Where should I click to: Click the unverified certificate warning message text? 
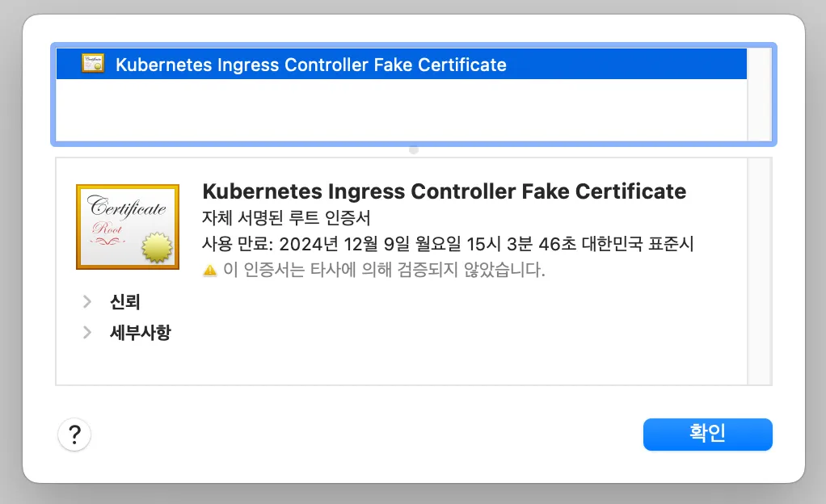click(x=384, y=271)
